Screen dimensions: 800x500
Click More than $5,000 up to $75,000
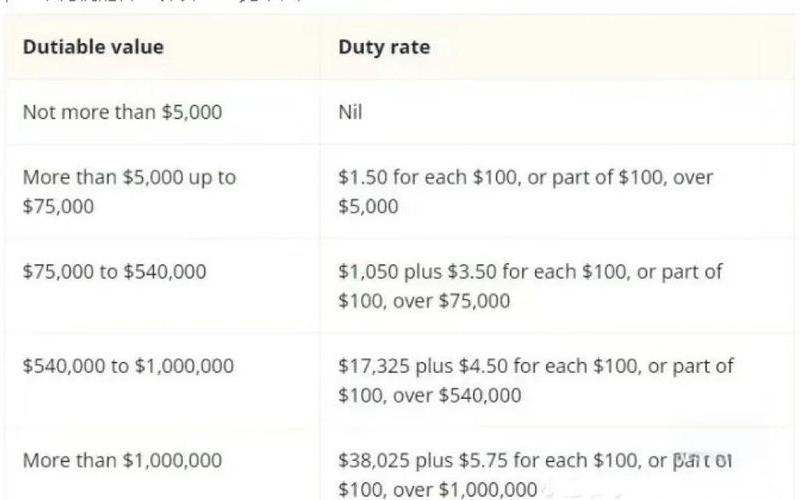pyautogui.click(x=130, y=192)
